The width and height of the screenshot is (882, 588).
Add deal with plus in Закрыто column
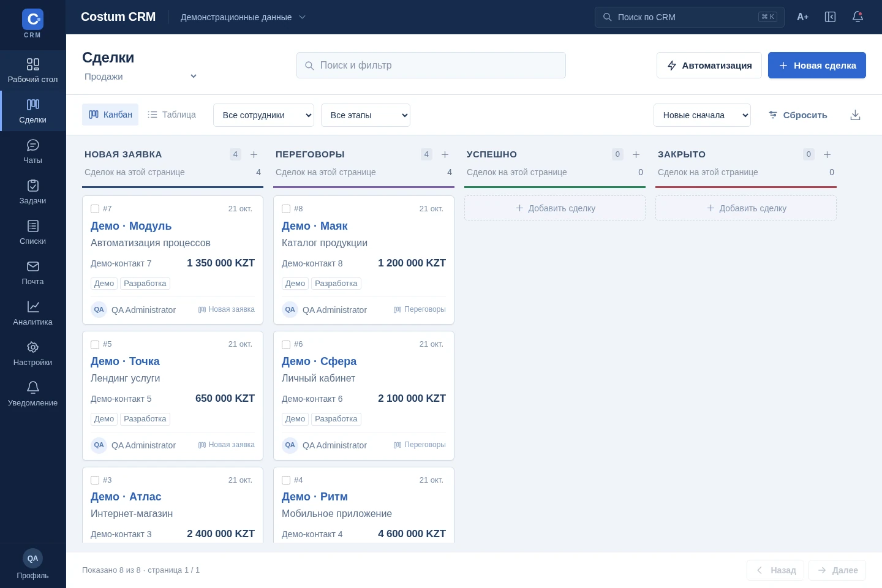pyautogui.click(x=827, y=154)
